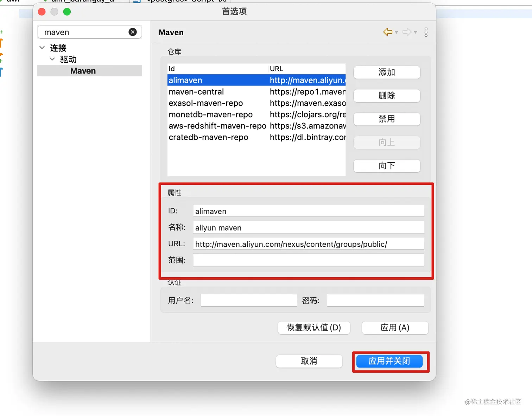Click the 删除 button to remove the repository
Viewport: 532px width, 416px height.
(x=387, y=95)
